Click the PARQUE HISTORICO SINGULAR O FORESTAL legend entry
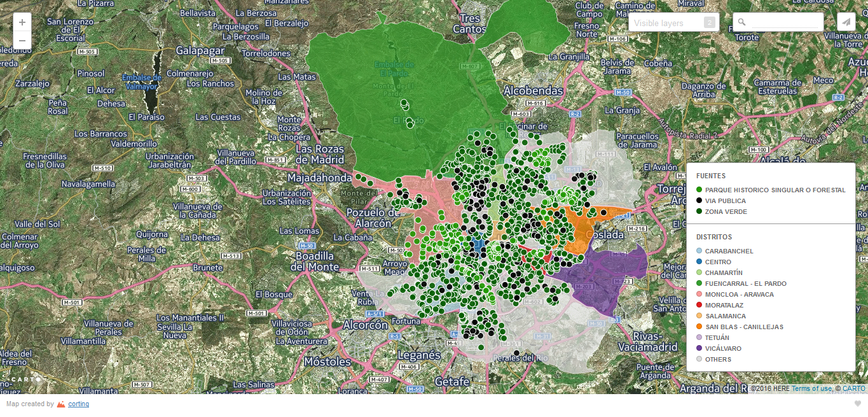 point(775,190)
